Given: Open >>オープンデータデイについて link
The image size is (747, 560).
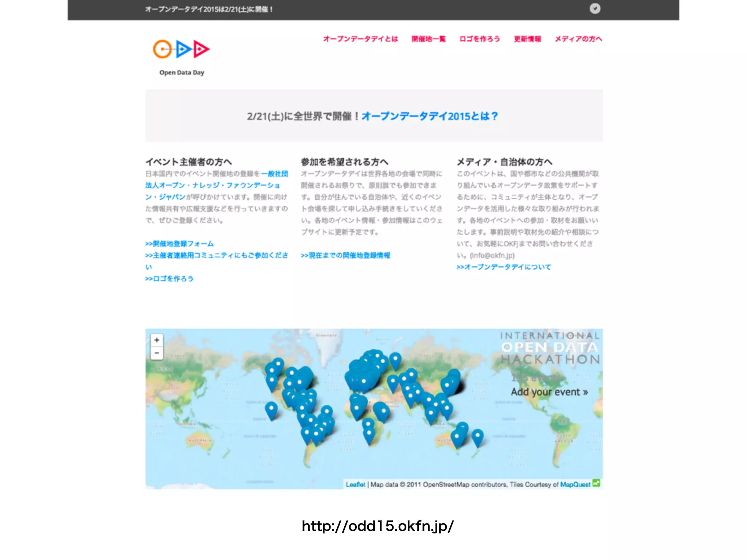Looking at the screenshot, I should coord(504,267).
